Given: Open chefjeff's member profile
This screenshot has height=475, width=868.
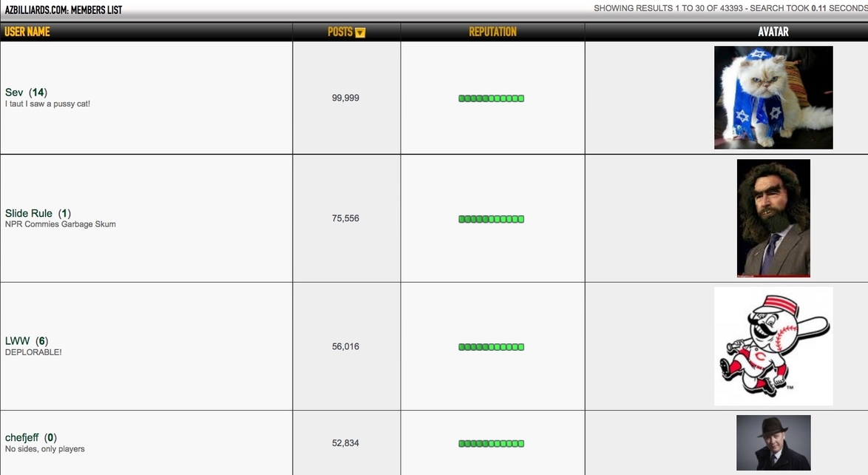Looking at the screenshot, I should pos(22,437).
